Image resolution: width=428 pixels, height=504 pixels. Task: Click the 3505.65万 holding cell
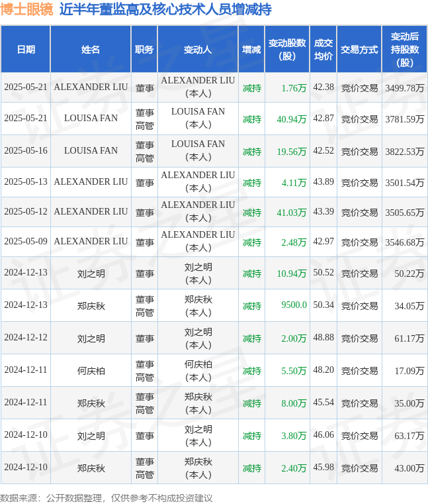(x=405, y=213)
